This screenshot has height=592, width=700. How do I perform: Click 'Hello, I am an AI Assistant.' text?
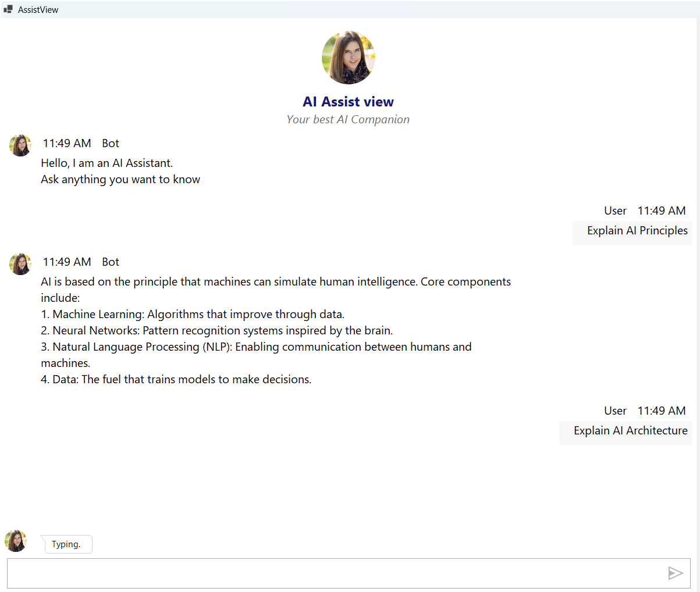pyautogui.click(x=107, y=163)
